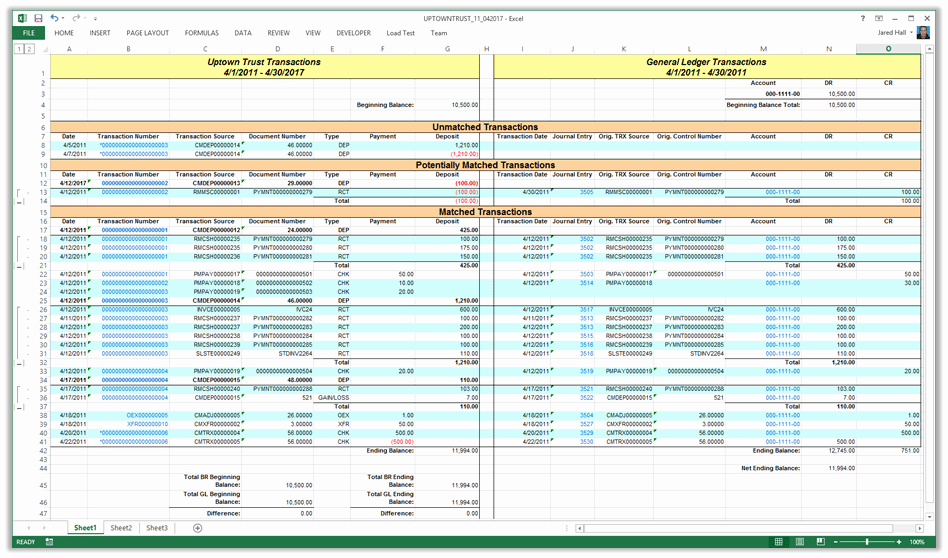Switch to the DEVELOPER ribbon tab

(354, 33)
